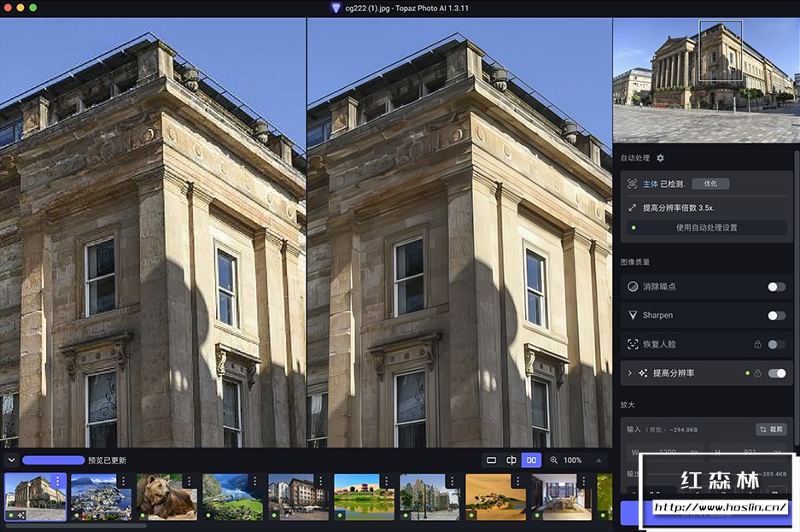Click the macOS green fullscreen button

tap(32, 8)
